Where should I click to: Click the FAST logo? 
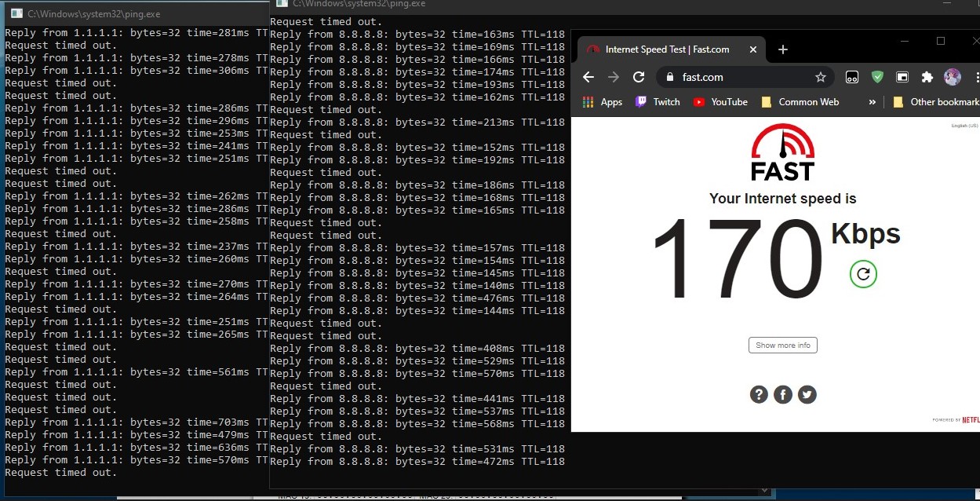[x=782, y=153]
